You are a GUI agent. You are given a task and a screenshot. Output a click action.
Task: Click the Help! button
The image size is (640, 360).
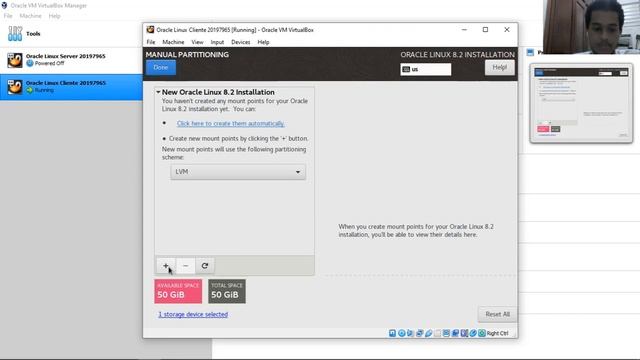[x=500, y=67]
